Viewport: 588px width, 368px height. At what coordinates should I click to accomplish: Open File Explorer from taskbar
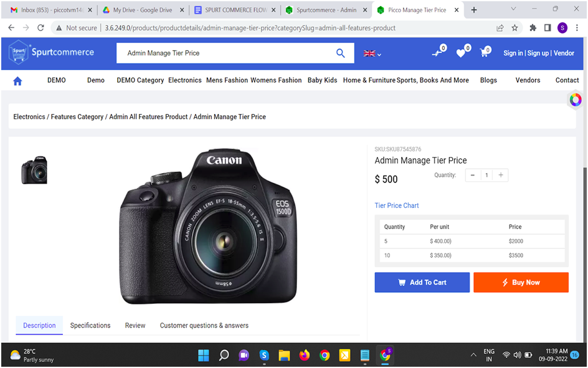pyautogui.click(x=284, y=355)
